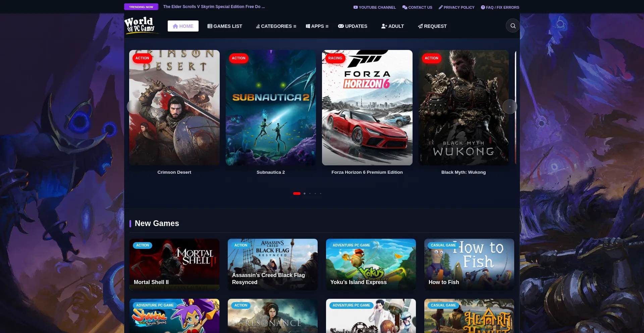Open the How to Fish game card

[x=469, y=265]
